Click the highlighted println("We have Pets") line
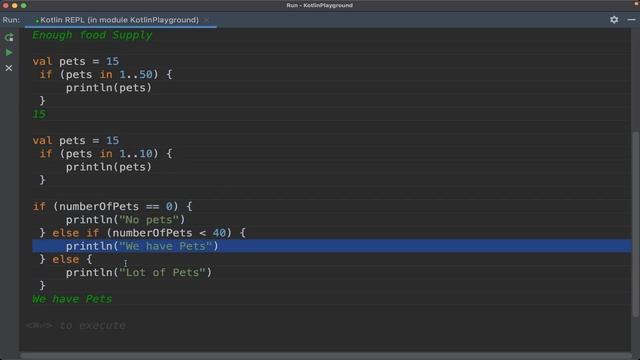The width and height of the screenshot is (640, 360). pos(331,246)
